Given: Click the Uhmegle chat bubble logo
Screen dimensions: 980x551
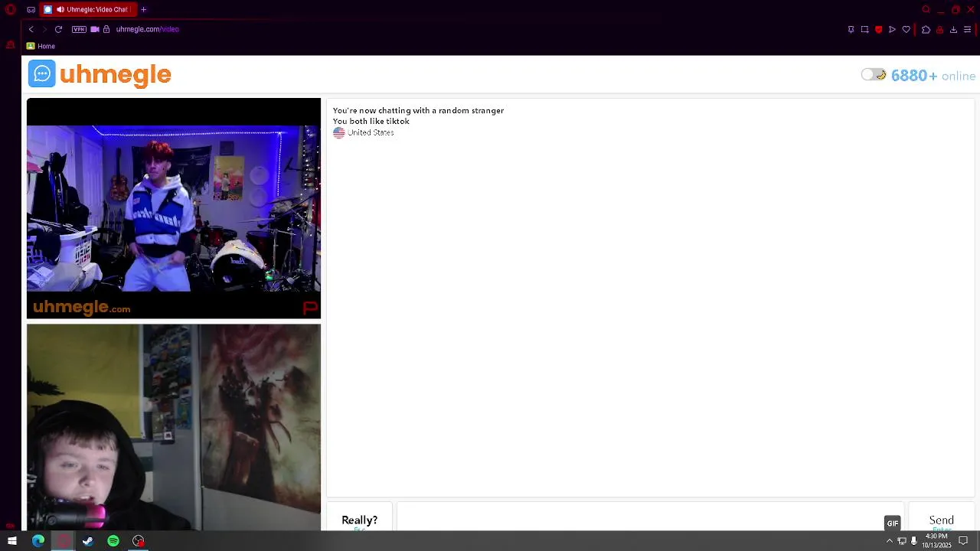Looking at the screenshot, I should pyautogui.click(x=42, y=74).
